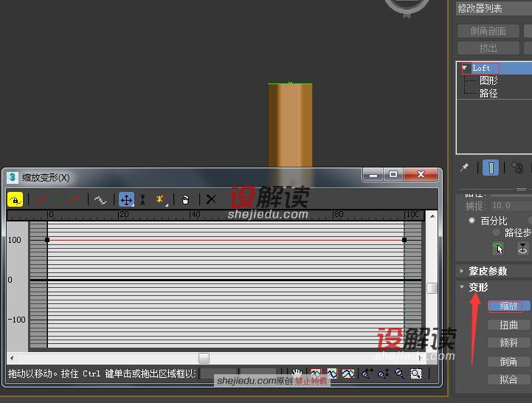Select the Pan hand tool in deformation window
This screenshot has width=532, height=403.
pyautogui.click(x=296, y=373)
